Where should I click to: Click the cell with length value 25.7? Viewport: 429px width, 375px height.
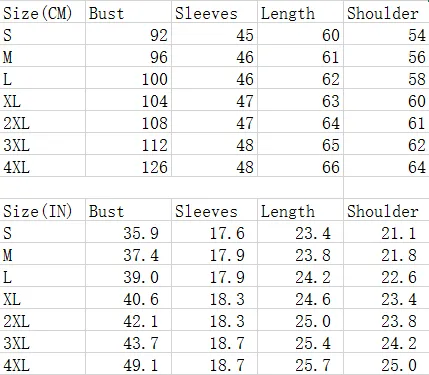coord(300,364)
